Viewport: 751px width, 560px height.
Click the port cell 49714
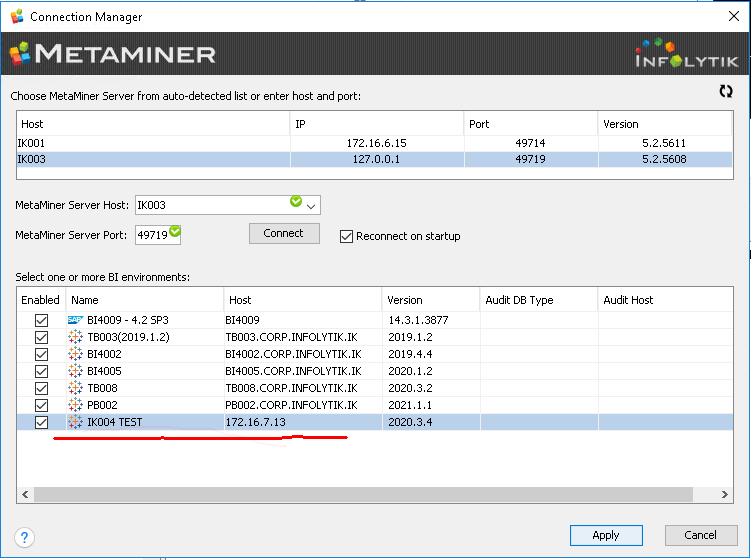pos(530,143)
